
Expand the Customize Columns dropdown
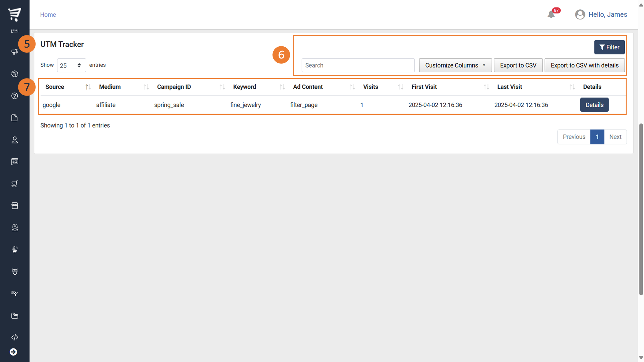[455, 65]
